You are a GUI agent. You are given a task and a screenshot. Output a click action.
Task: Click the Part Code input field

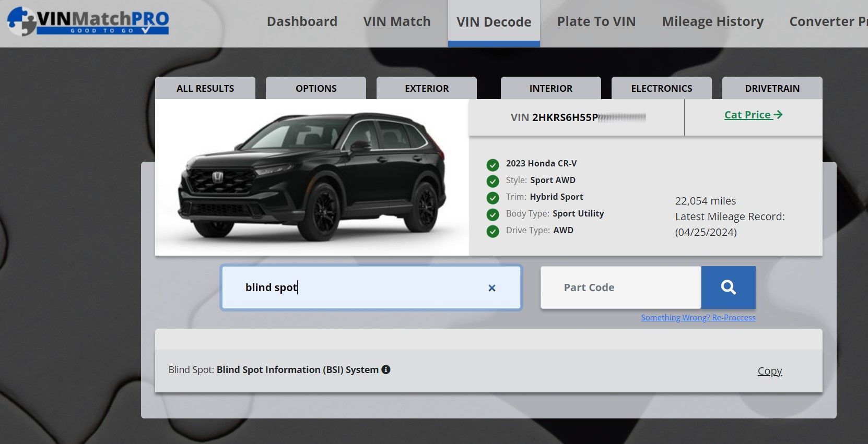point(620,287)
